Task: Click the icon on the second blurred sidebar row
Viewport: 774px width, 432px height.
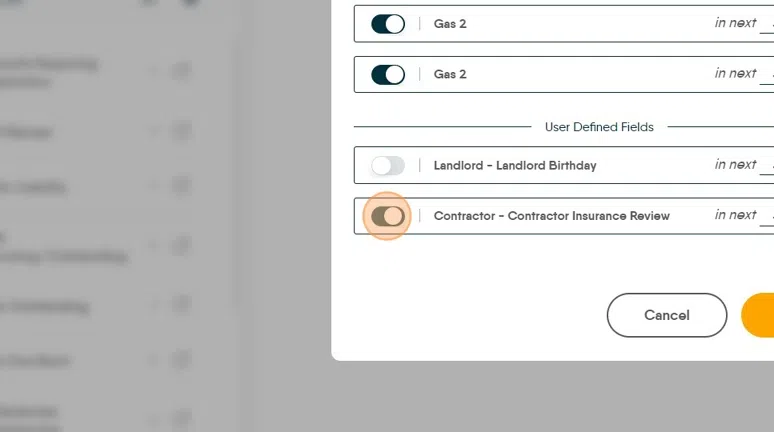Action: 181,131
